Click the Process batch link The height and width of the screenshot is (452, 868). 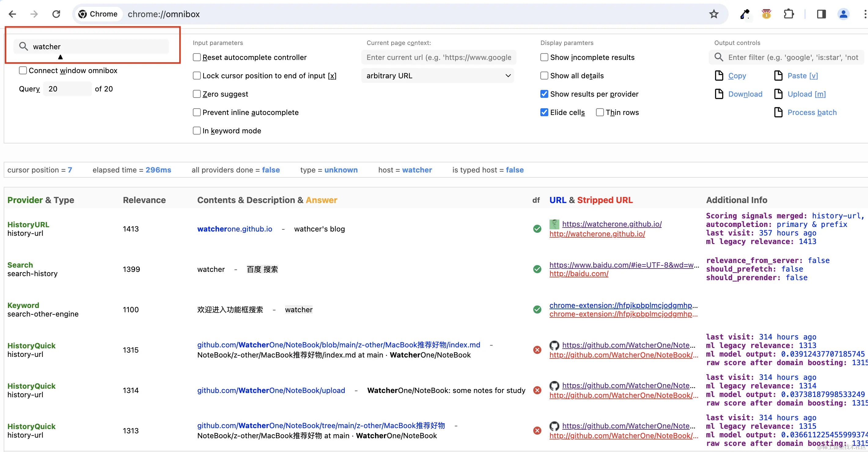[812, 112]
